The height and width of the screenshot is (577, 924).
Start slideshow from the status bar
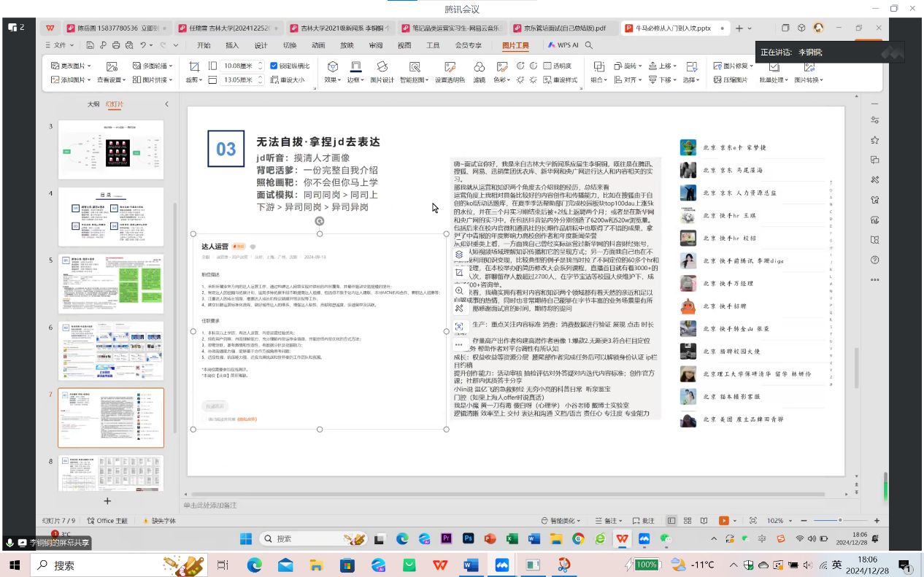click(x=723, y=521)
